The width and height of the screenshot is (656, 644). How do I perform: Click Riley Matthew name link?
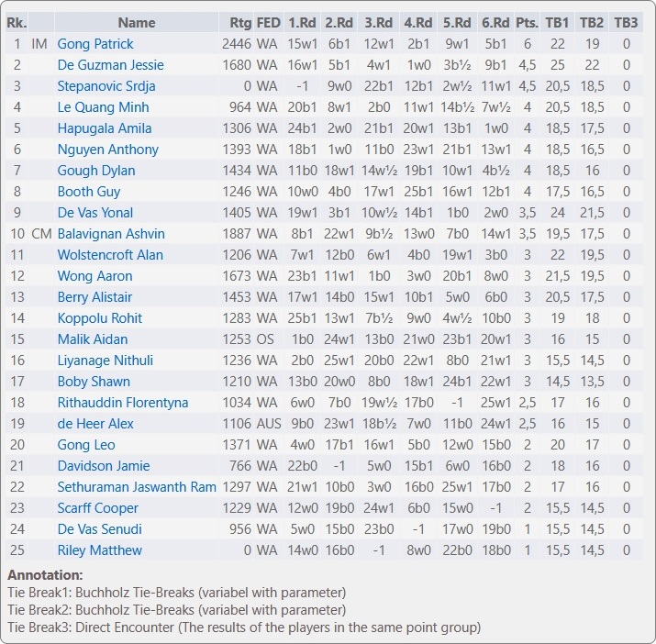[x=99, y=550]
